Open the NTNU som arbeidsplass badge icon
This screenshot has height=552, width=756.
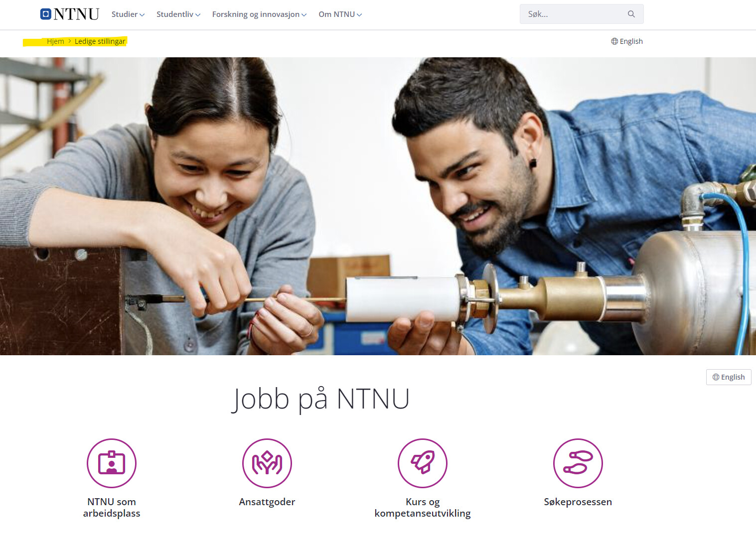pyautogui.click(x=112, y=463)
